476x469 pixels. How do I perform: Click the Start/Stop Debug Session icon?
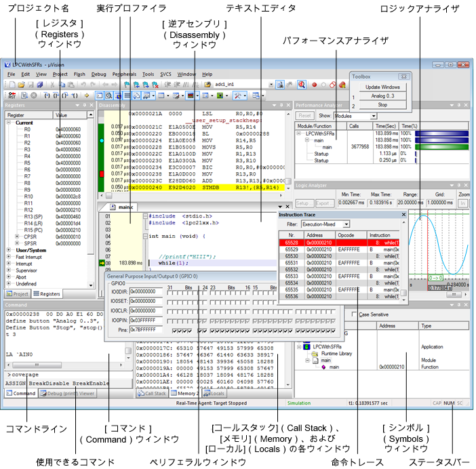pyautogui.click(x=302, y=85)
